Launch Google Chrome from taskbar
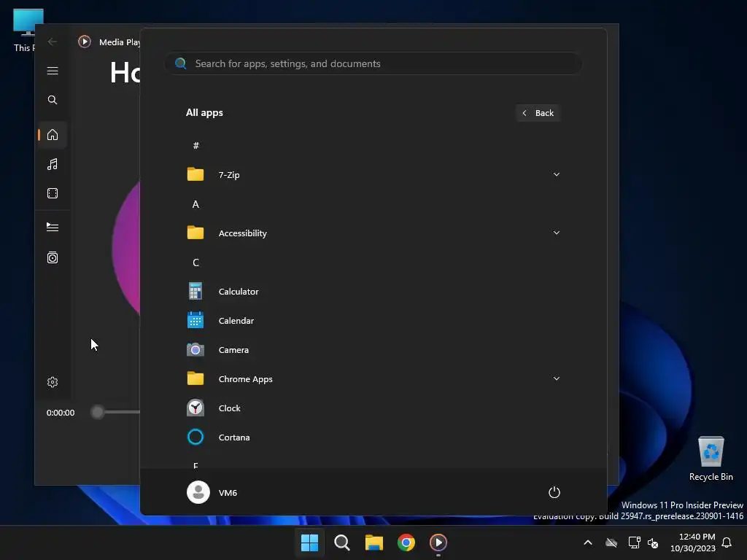The width and height of the screenshot is (747, 560). (x=406, y=542)
